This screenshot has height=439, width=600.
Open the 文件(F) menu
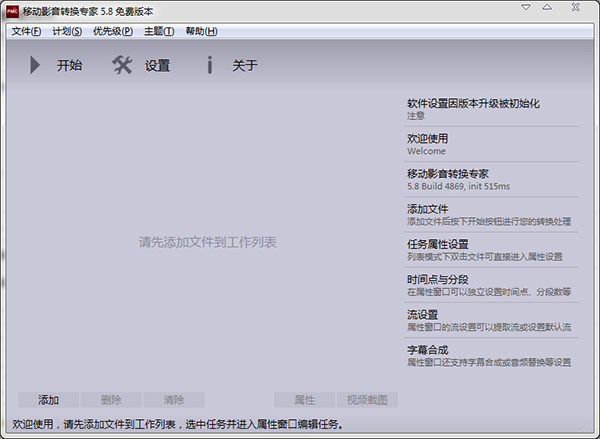point(26,31)
